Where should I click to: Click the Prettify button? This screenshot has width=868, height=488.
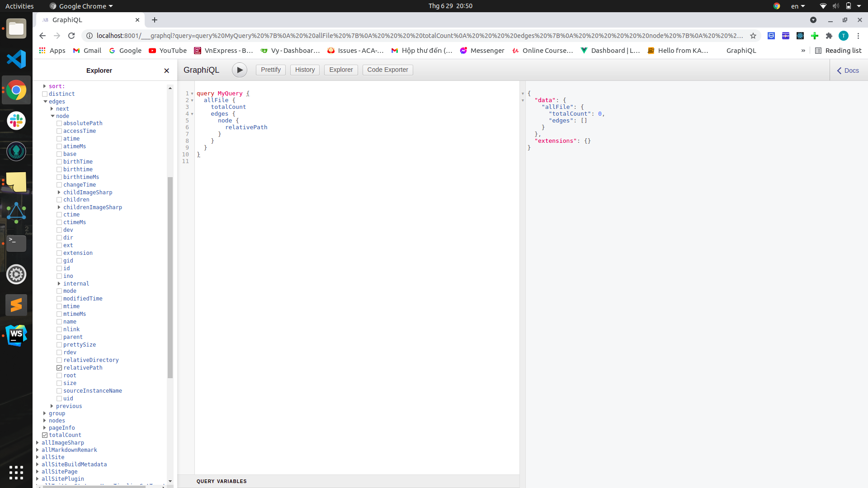(270, 70)
